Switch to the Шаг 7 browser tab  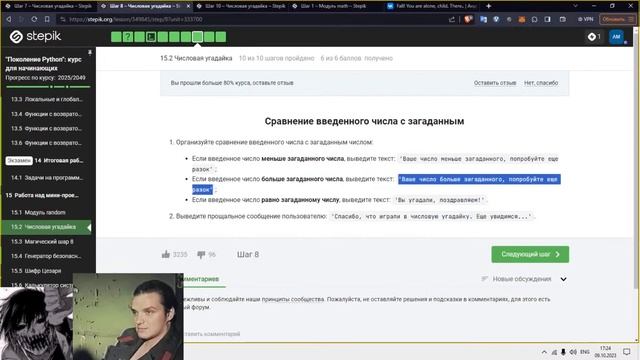[x=48, y=6]
